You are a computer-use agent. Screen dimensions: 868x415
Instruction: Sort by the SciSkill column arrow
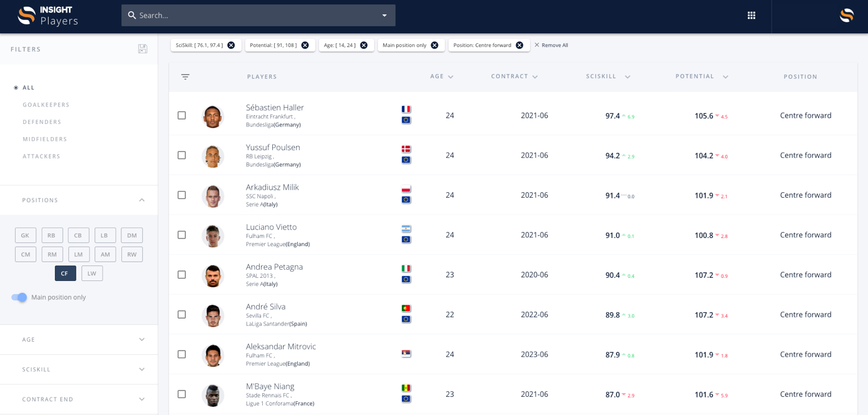coord(628,77)
